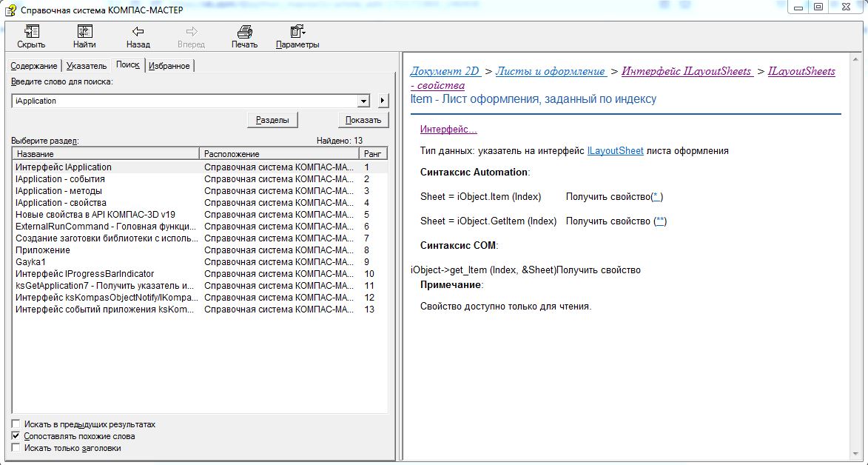Click the double asterisk footnote link

(660, 221)
